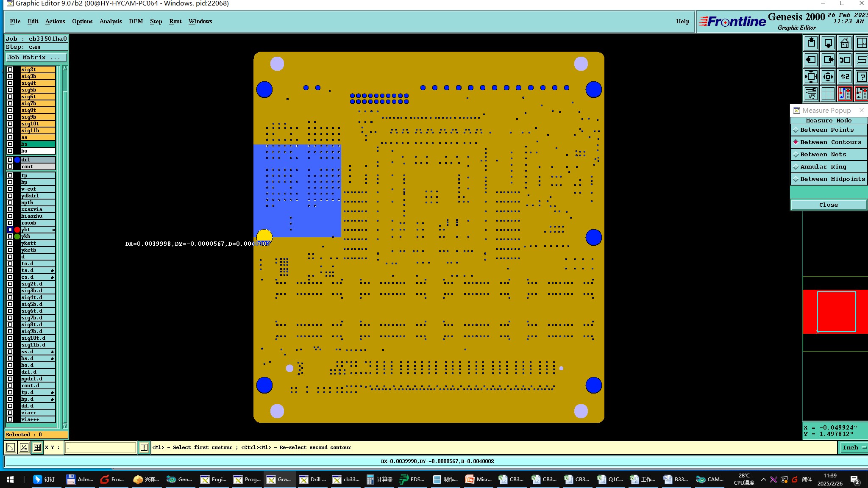Toggle checkbox for sig2t layer

coord(10,69)
